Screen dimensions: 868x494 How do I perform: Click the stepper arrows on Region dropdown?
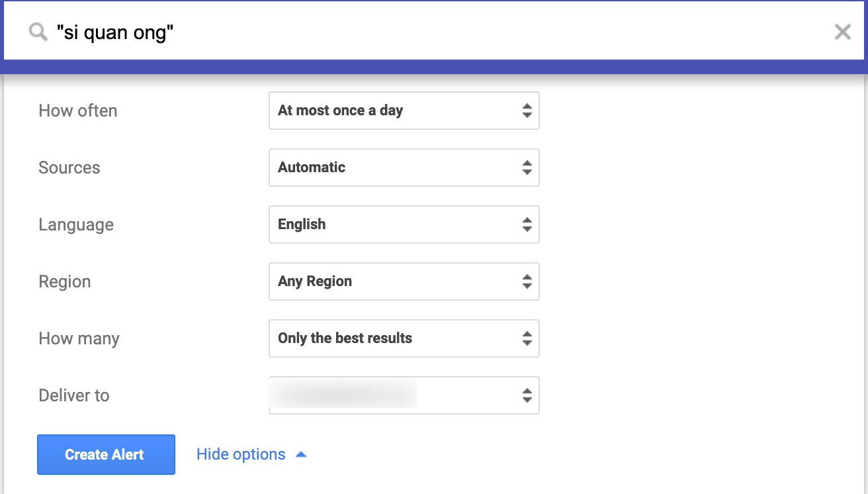527,281
